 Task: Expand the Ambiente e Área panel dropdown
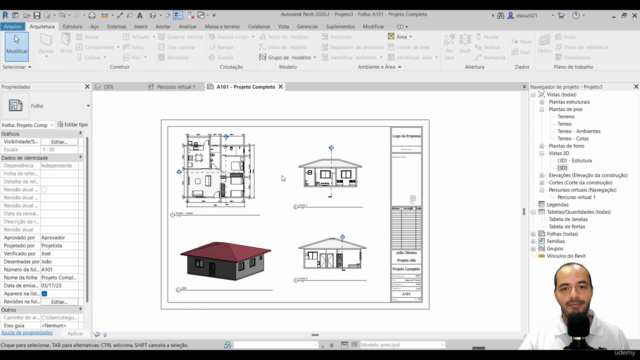pos(379,67)
